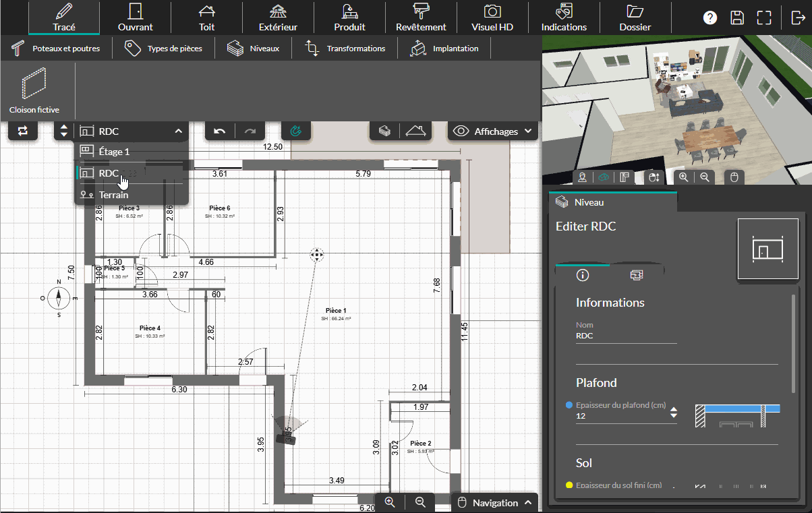Save the project with floppy disk icon
The height and width of the screenshot is (513, 812).
click(737, 18)
